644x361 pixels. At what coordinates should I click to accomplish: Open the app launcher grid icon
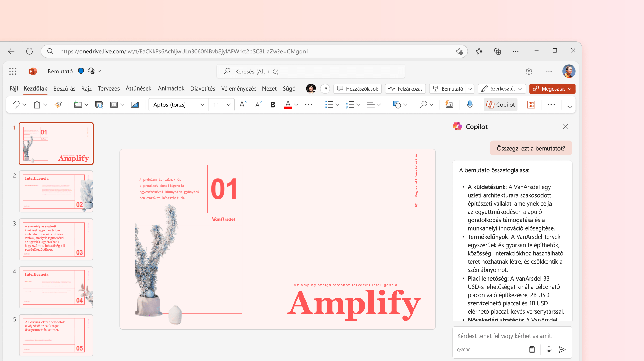(13, 71)
